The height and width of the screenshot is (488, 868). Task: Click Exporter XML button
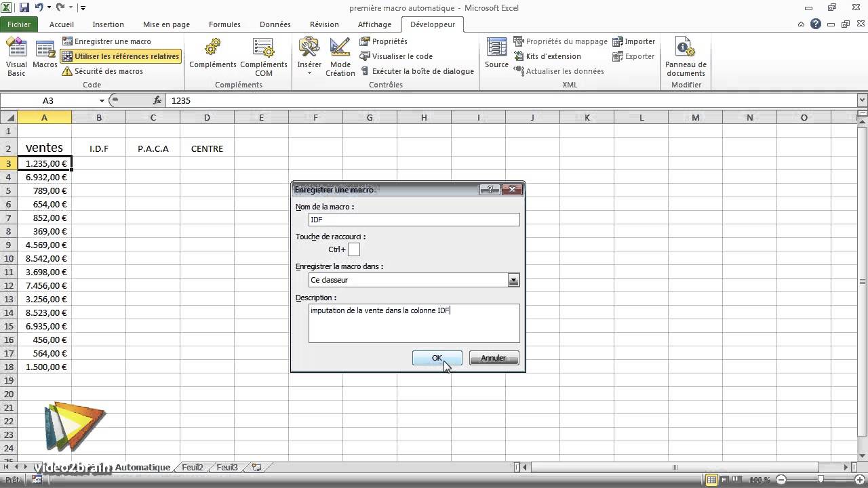(x=634, y=56)
